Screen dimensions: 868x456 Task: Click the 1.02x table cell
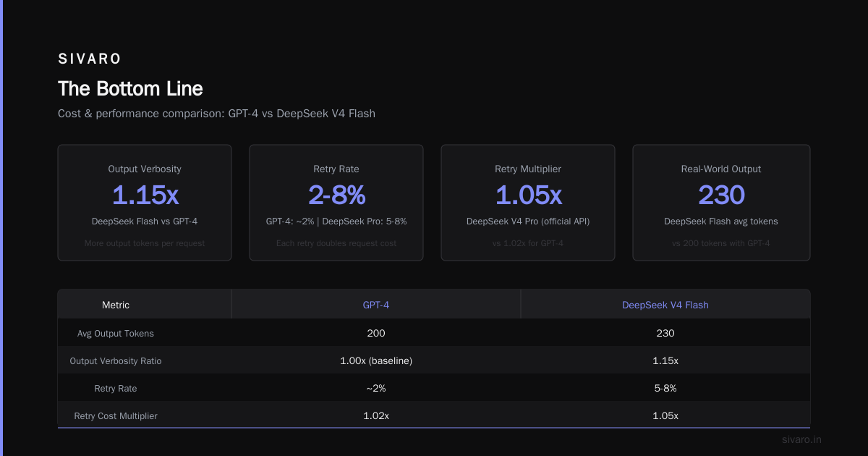[376, 415]
